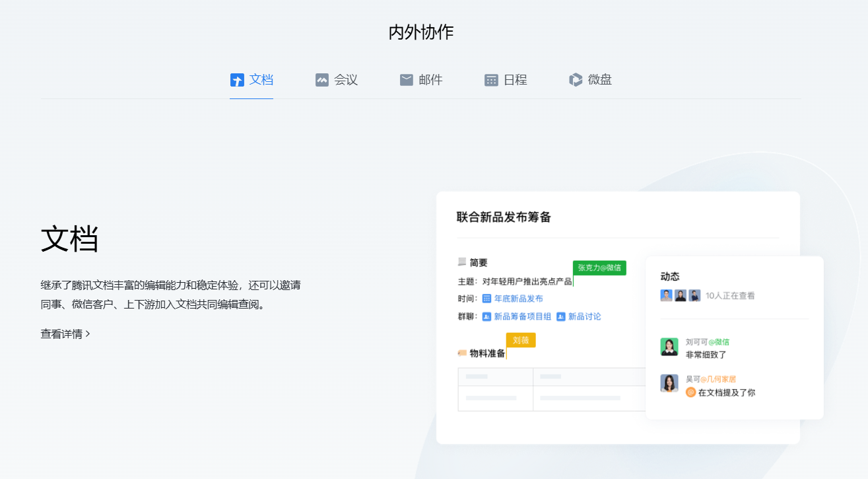Click the 10人正在查看 text
This screenshot has height=479, width=868.
730,296
